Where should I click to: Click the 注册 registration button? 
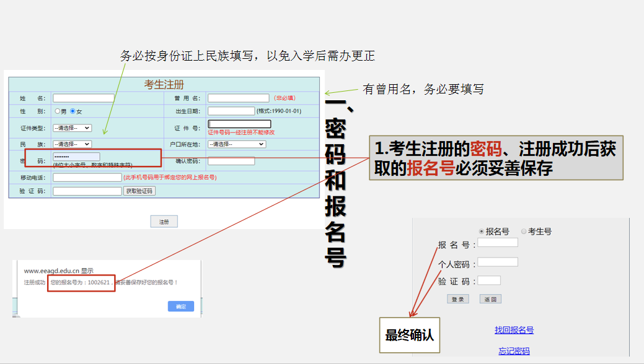(x=163, y=221)
